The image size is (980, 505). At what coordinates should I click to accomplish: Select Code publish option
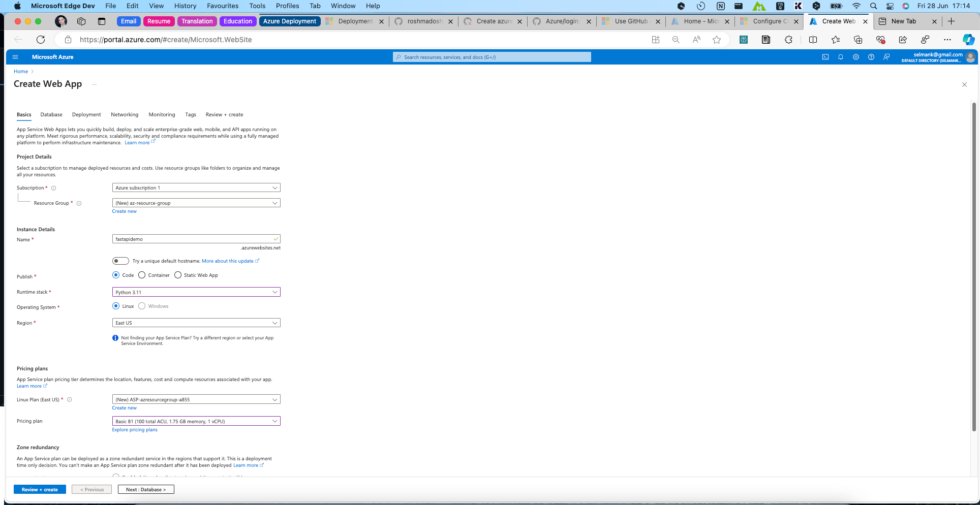click(x=116, y=275)
